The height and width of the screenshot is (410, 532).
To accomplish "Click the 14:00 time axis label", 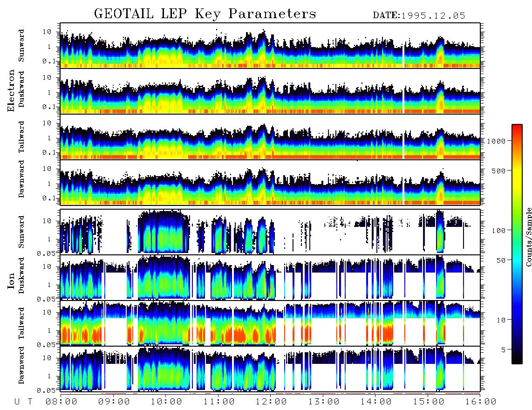I will tap(376, 402).
